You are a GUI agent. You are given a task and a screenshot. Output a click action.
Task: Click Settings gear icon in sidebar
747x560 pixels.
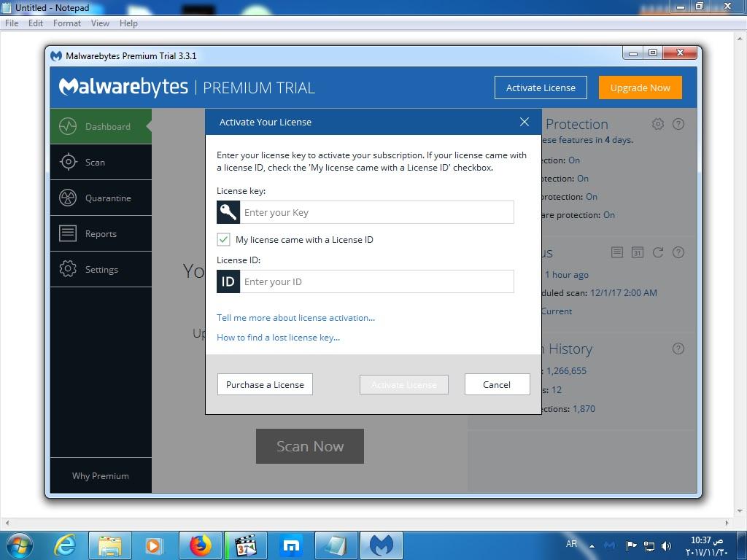[68, 269]
